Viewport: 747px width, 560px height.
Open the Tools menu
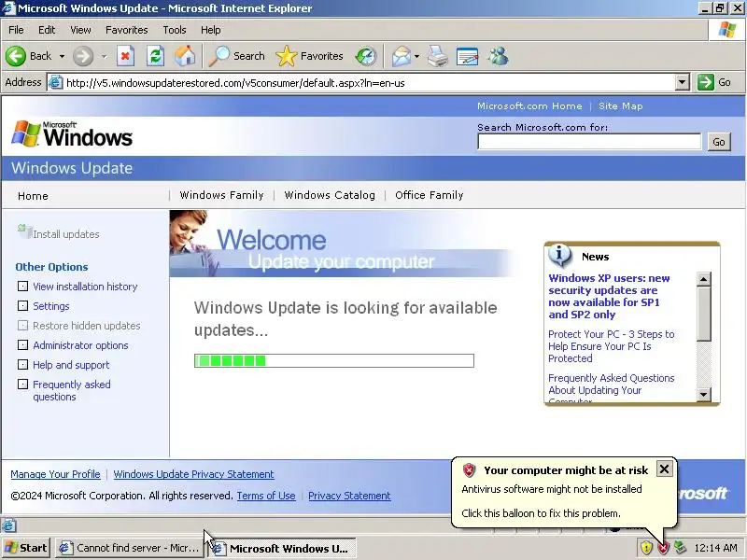point(175,30)
